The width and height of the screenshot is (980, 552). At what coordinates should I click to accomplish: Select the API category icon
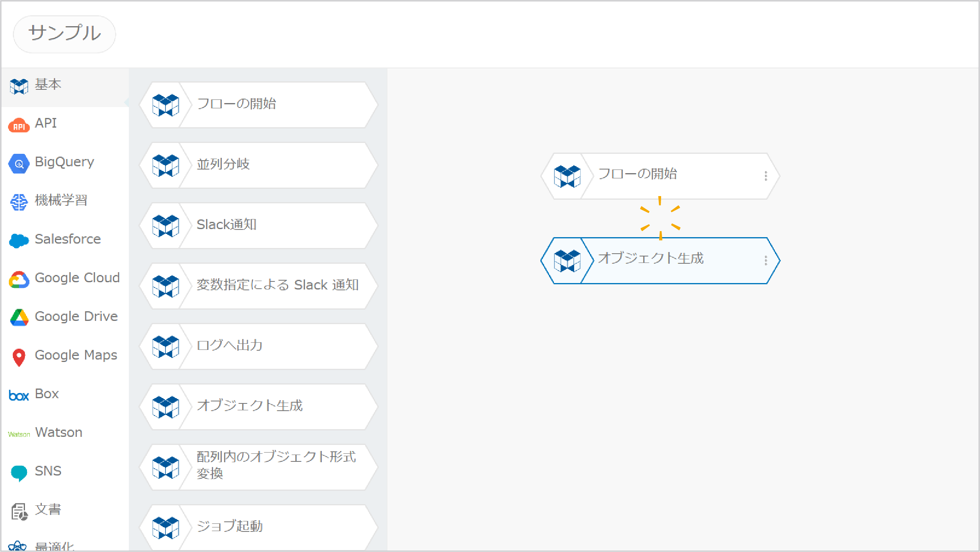19,125
